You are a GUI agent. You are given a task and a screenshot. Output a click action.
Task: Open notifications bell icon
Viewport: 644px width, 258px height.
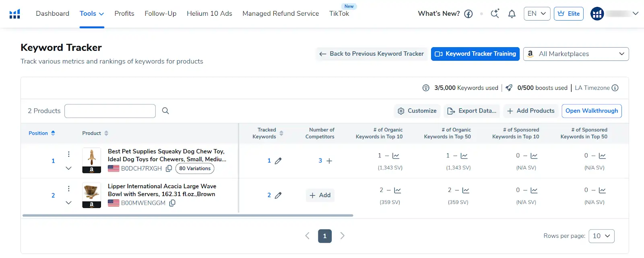[512, 14]
